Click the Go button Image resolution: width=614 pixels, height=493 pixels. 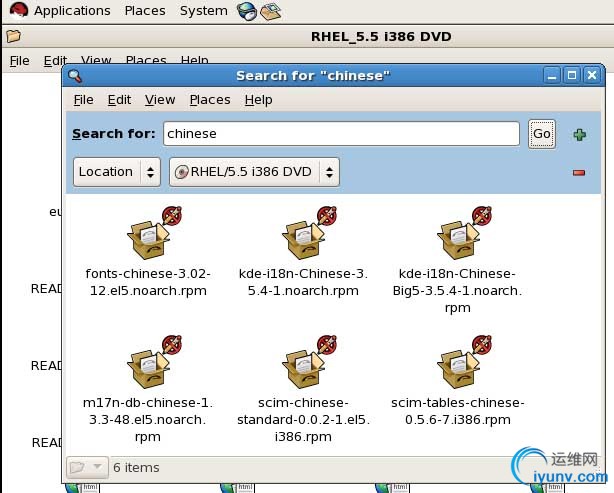coord(542,134)
